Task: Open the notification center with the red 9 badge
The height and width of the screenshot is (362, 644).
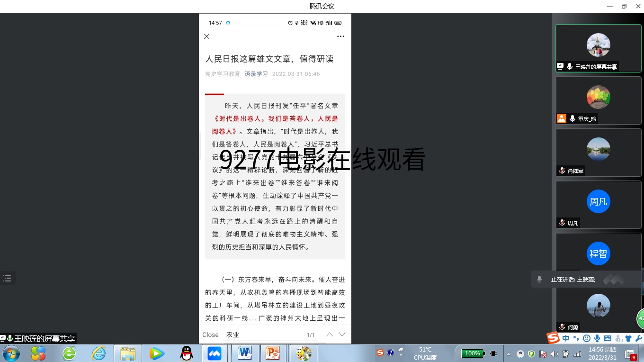Action: click(631, 354)
